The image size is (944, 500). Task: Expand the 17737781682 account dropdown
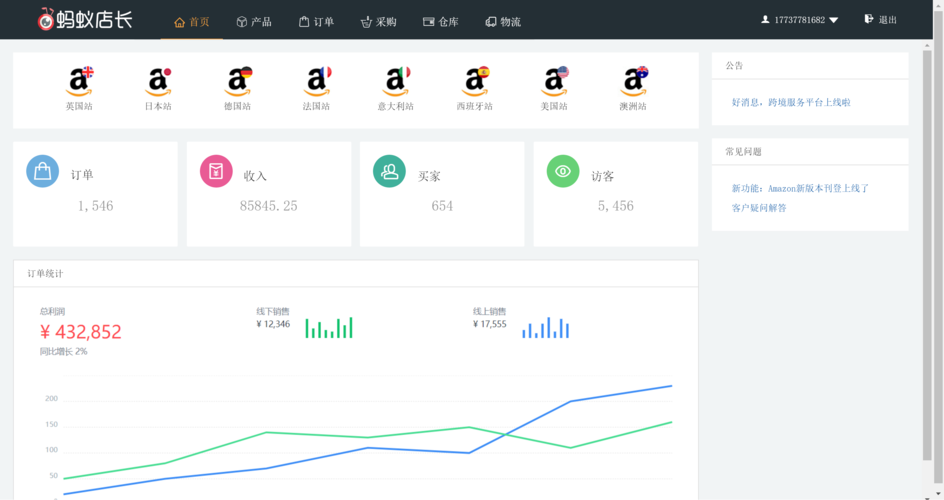coord(800,20)
